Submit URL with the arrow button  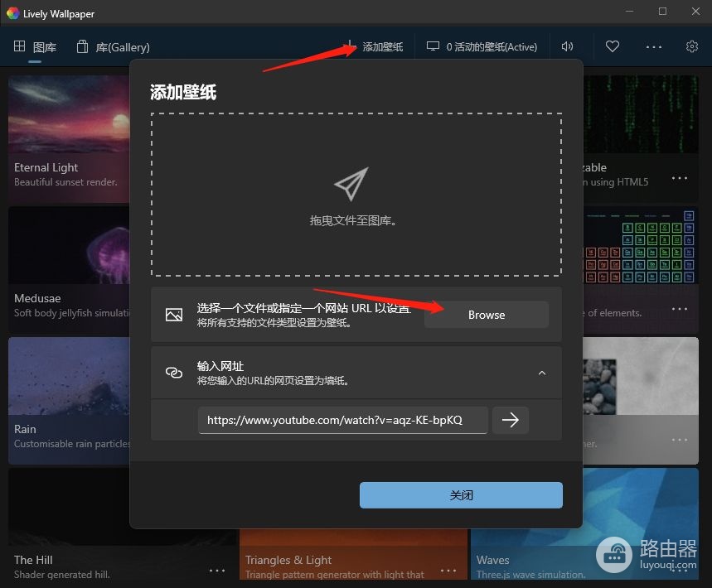tap(511, 420)
